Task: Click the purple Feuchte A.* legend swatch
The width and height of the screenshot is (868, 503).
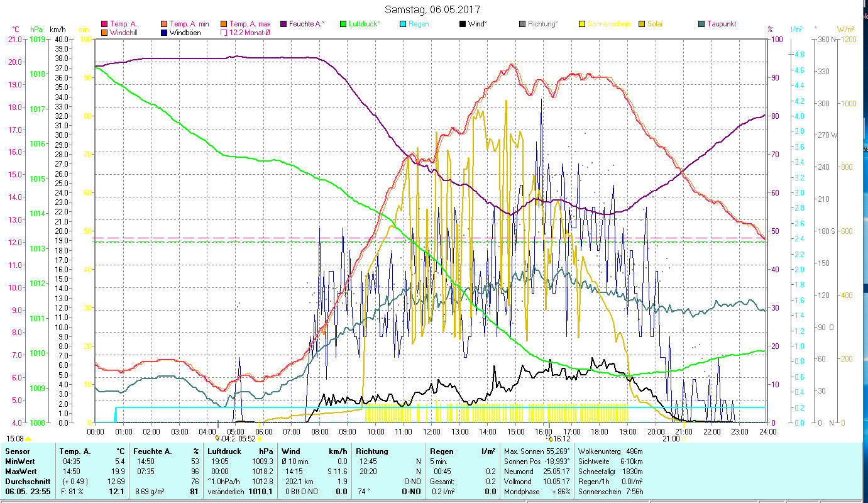Action: click(282, 24)
